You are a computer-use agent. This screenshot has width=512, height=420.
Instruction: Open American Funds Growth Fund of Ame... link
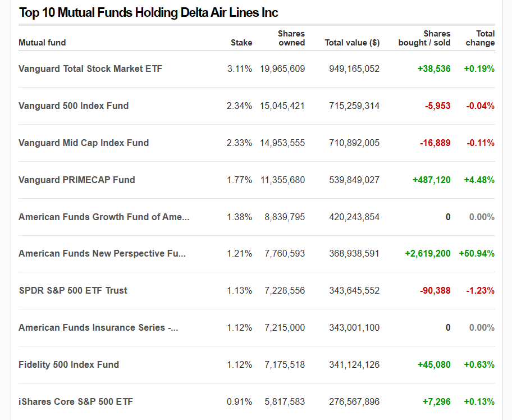pyautogui.click(x=104, y=217)
